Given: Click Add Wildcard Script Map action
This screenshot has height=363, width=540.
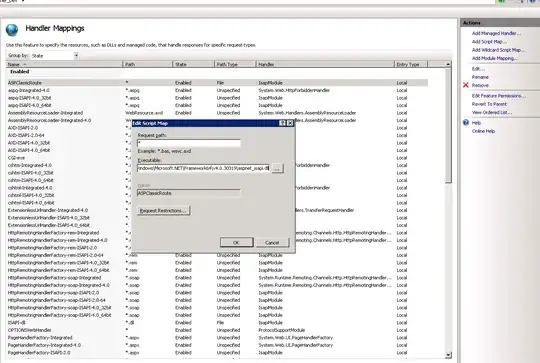Looking at the screenshot, I should (498, 50).
